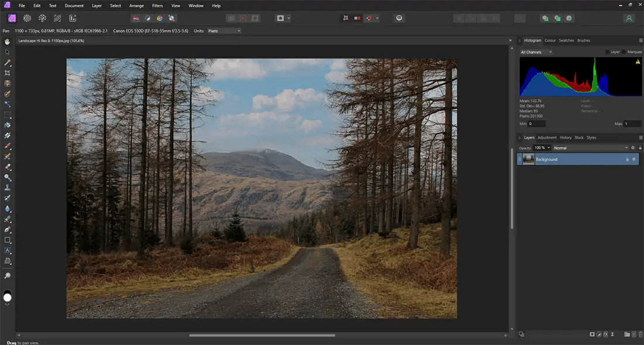Open Histogram panel preferences menu
The image size is (644, 345).
click(640, 40)
